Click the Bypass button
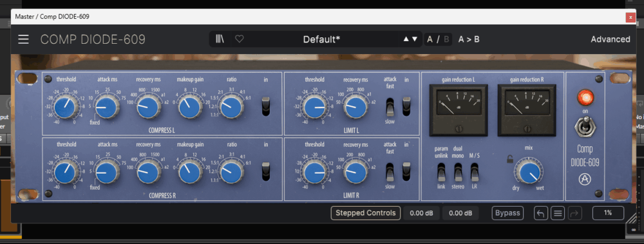Screen dimensions: 644x244 [x=507, y=213]
